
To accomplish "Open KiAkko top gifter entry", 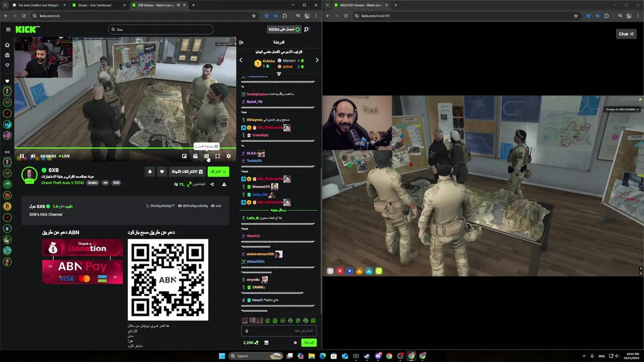I will tap(265, 63).
